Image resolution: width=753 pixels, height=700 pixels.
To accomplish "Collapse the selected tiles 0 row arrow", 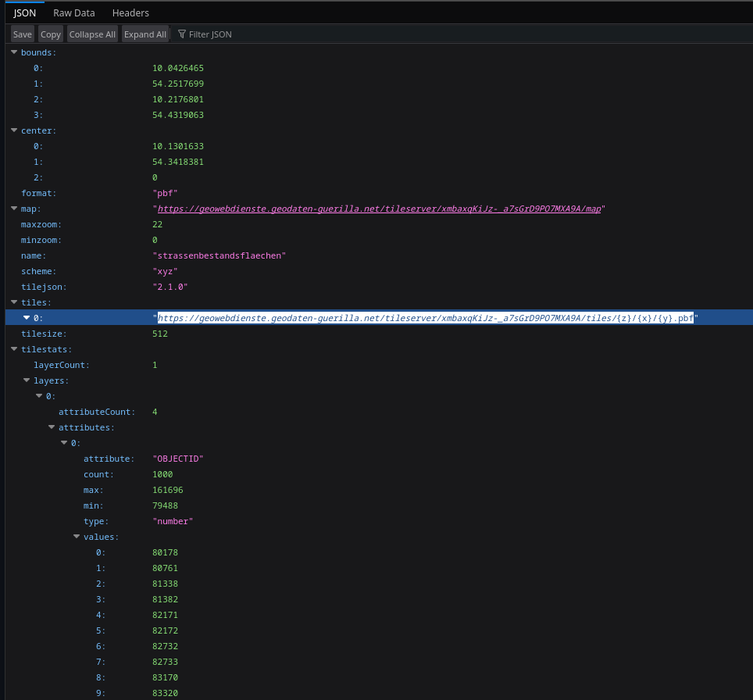I will tap(27, 318).
